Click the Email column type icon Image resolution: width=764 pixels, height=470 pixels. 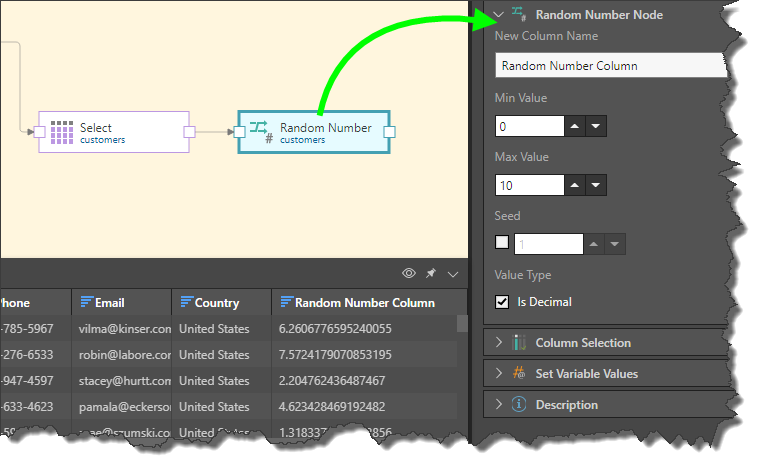point(86,302)
